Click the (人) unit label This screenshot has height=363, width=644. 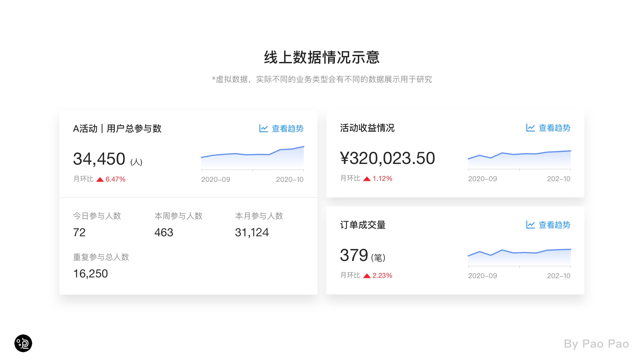[136, 162]
